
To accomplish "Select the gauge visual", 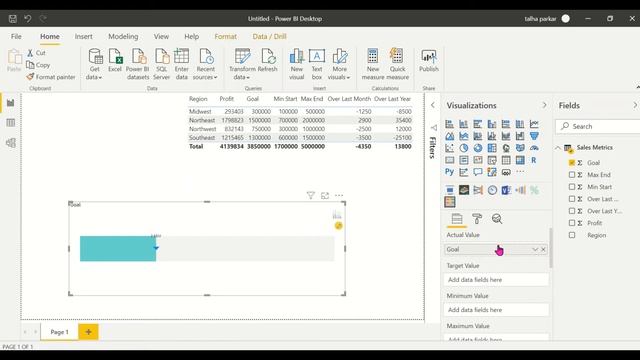I will [x=534, y=148].
